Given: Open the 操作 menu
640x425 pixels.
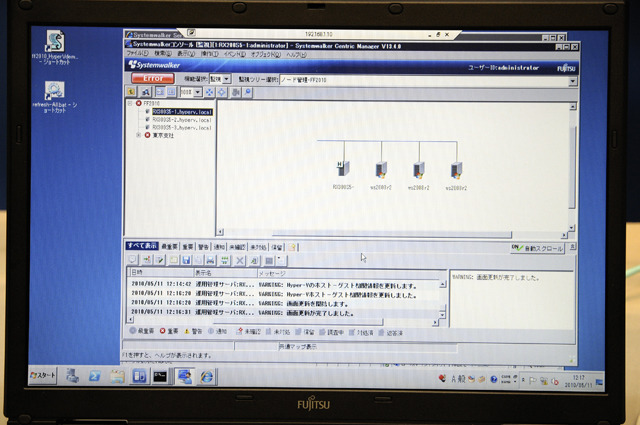Looking at the screenshot, I should click(209, 54).
